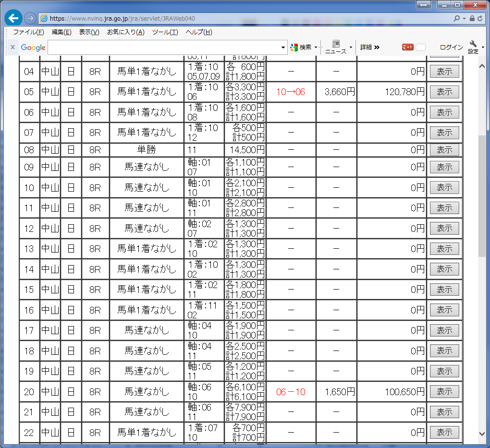
Task: Open the address bar search dropdown arrow
Action: coord(464,18)
